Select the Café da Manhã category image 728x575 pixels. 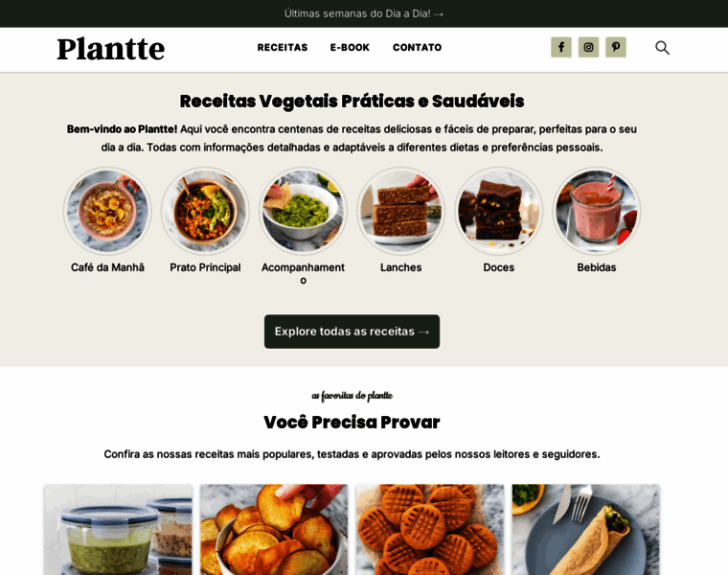click(107, 211)
